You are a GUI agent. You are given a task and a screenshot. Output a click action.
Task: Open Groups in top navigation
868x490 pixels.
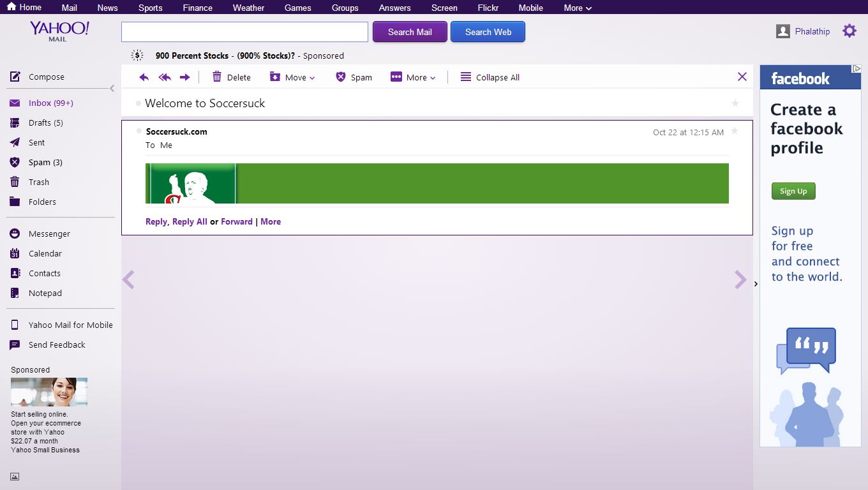pyautogui.click(x=345, y=8)
